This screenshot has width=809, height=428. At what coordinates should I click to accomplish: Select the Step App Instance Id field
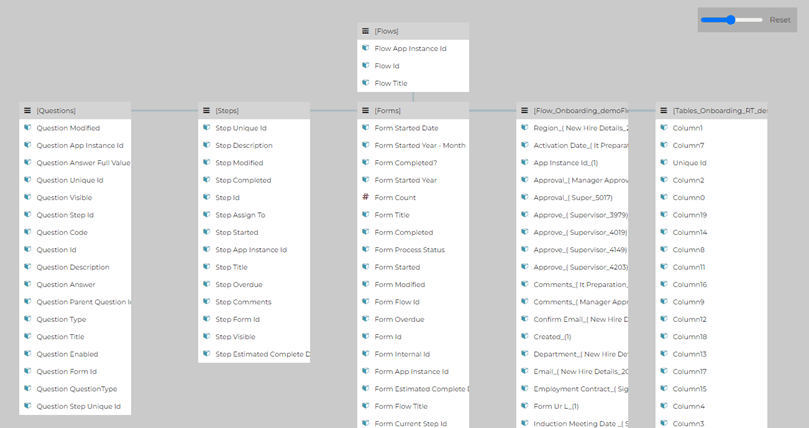point(254,250)
